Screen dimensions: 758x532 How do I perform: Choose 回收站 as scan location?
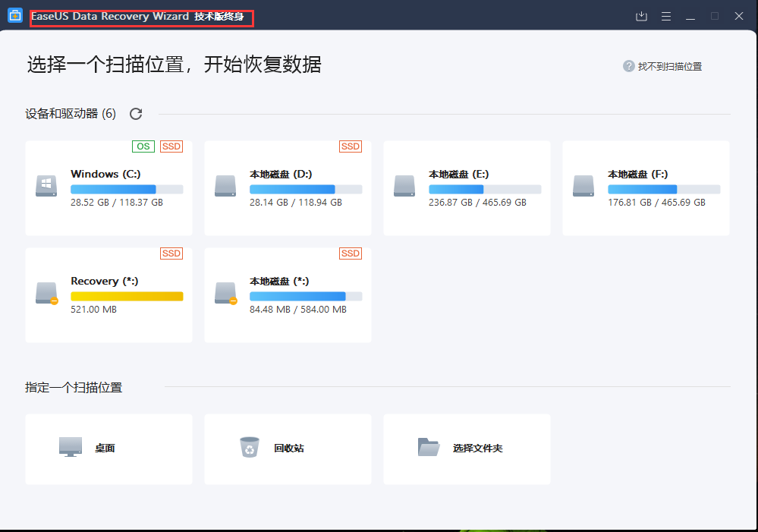pos(288,449)
